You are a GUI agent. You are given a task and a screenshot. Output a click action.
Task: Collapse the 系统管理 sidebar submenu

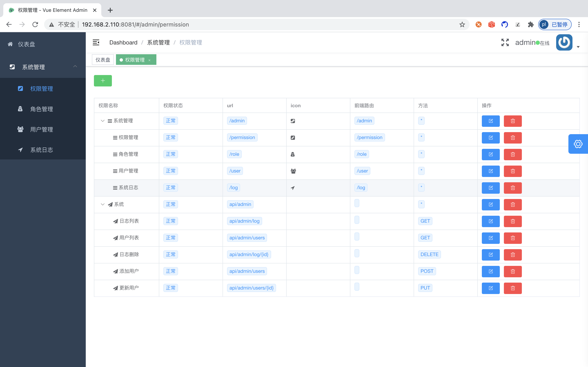click(75, 67)
